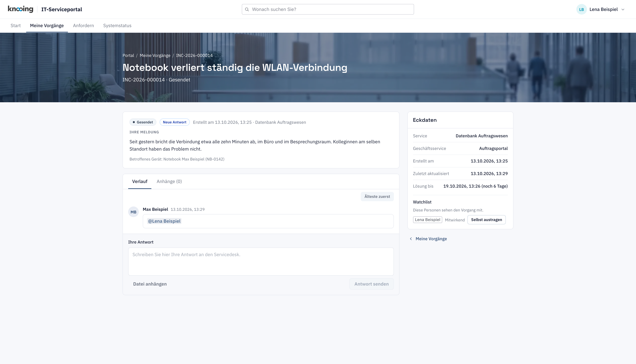This screenshot has width=636, height=364.
Task: Click the Neue Antwort badge
Action: [x=175, y=122]
